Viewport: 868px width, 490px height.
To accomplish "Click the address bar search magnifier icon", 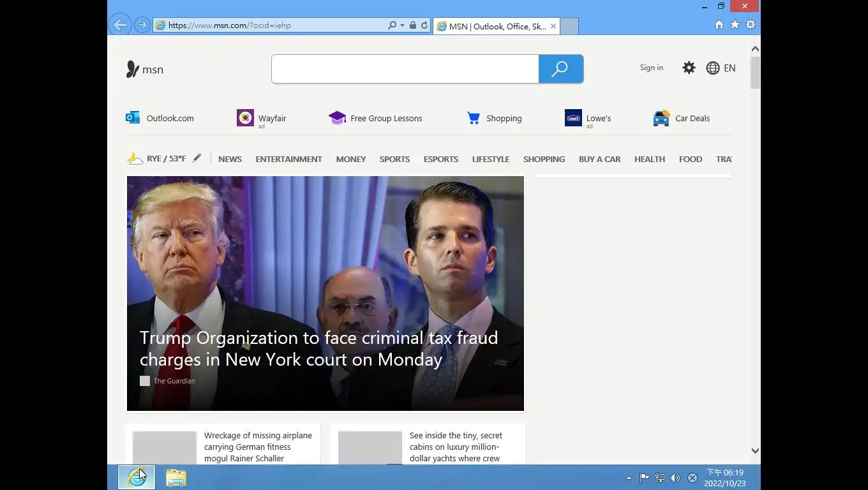I will pyautogui.click(x=393, y=26).
